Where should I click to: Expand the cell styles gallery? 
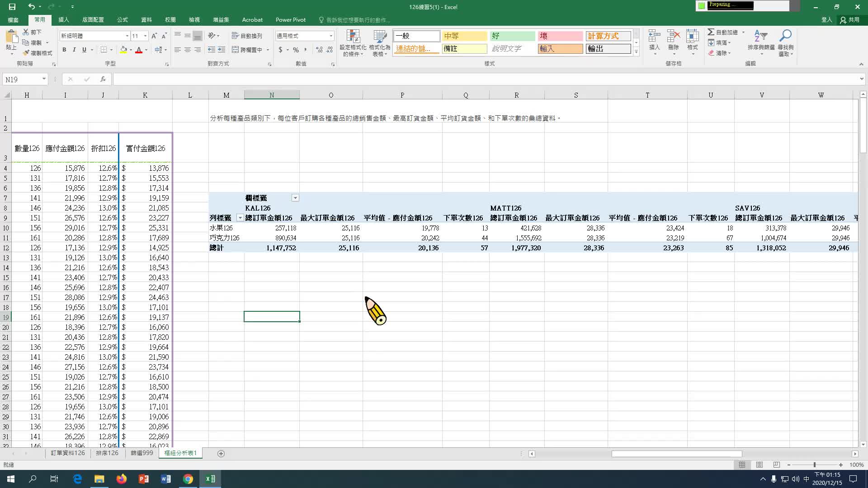pos(637,52)
